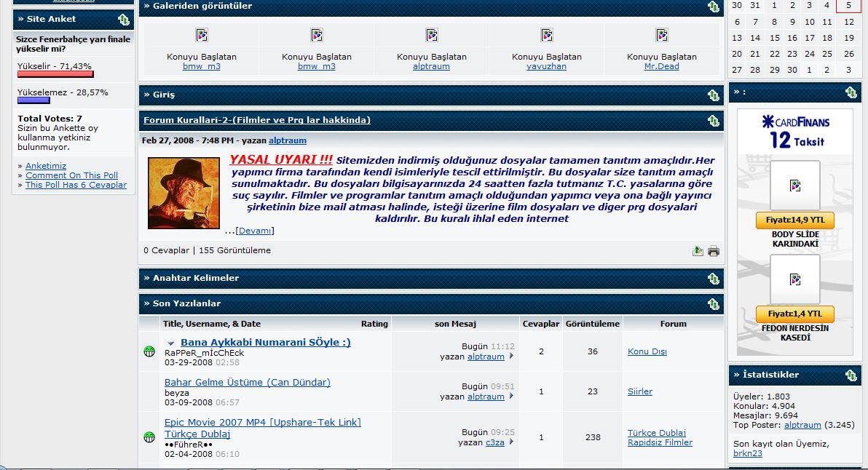Click the red Yükselir poll result bar
This screenshot has width=868, height=470.
point(55,74)
